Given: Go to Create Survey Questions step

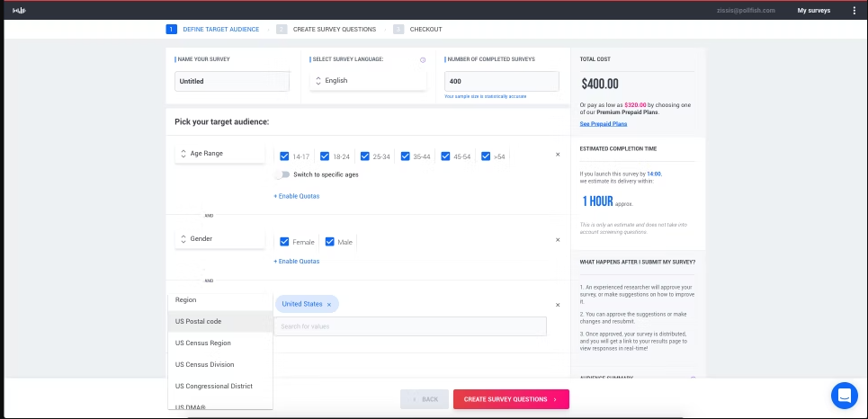Looking at the screenshot, I should pos(335,30).
